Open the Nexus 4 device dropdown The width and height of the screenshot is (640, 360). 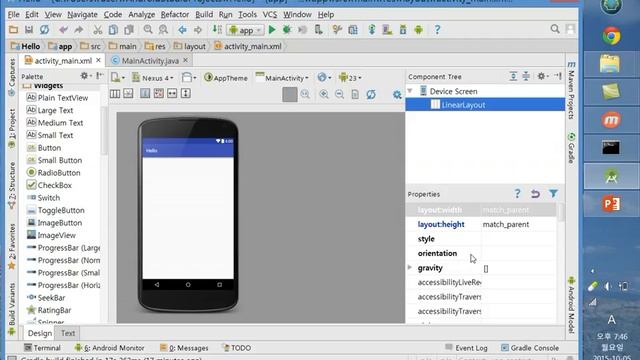pyautogui.click(x=153, y=78)
